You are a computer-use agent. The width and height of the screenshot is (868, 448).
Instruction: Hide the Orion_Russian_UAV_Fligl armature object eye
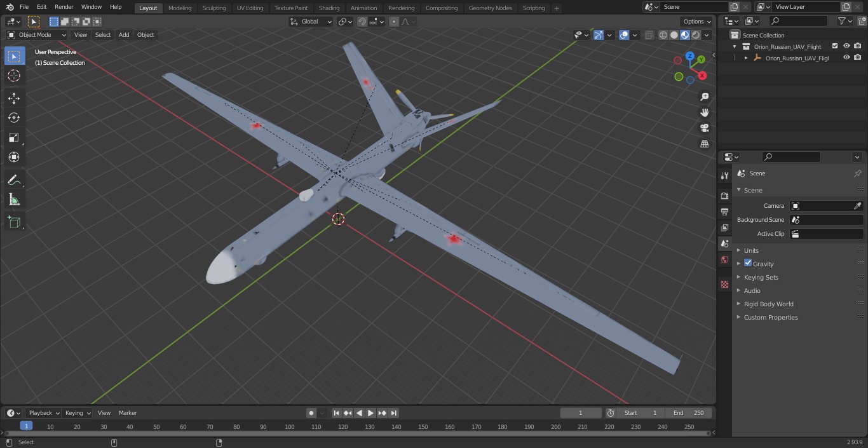pos(846,58)
